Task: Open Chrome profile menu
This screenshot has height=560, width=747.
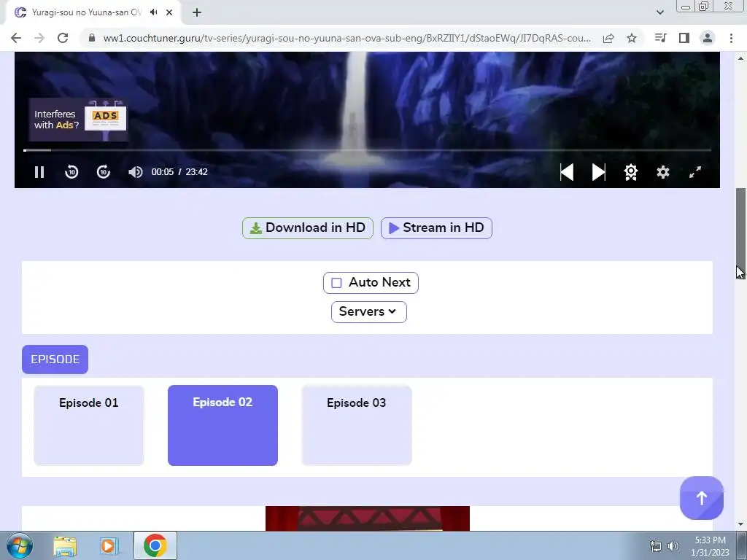Action: click(x=708, y=38)
